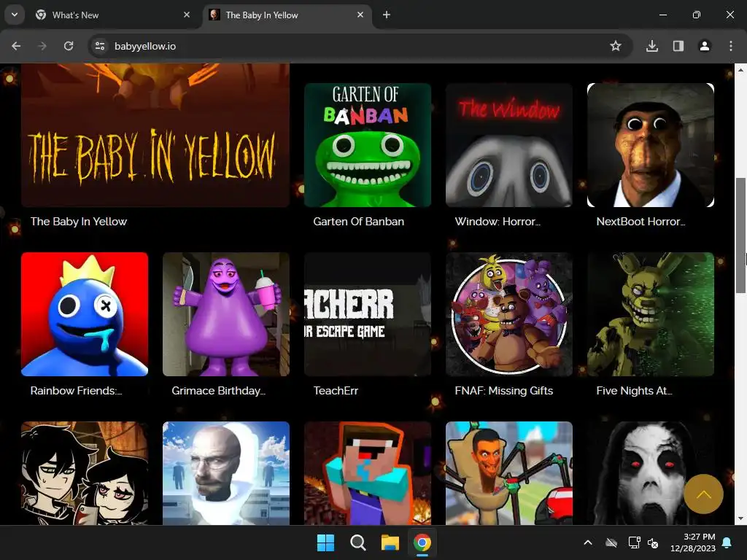Restore down the Chrome window
This screenshot has height=560, width=747.
[x=697, y=15]
